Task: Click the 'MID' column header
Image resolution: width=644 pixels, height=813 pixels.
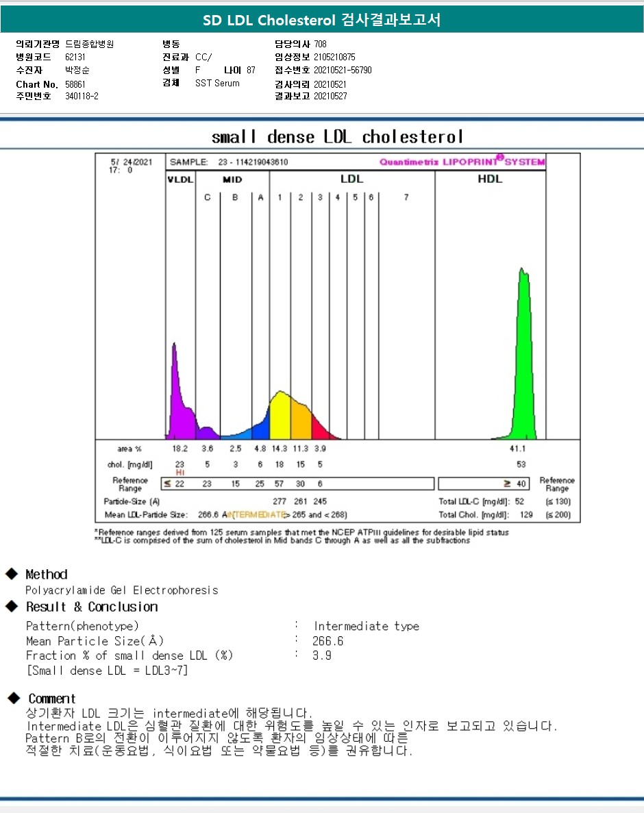Action: [x=232, y=180]
